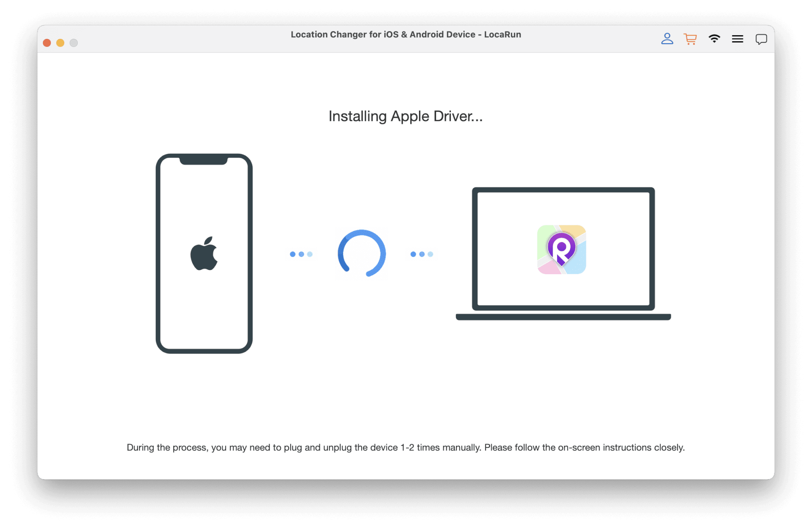Click the LocaRun app icon on the laptop

(x=561, y=250)
